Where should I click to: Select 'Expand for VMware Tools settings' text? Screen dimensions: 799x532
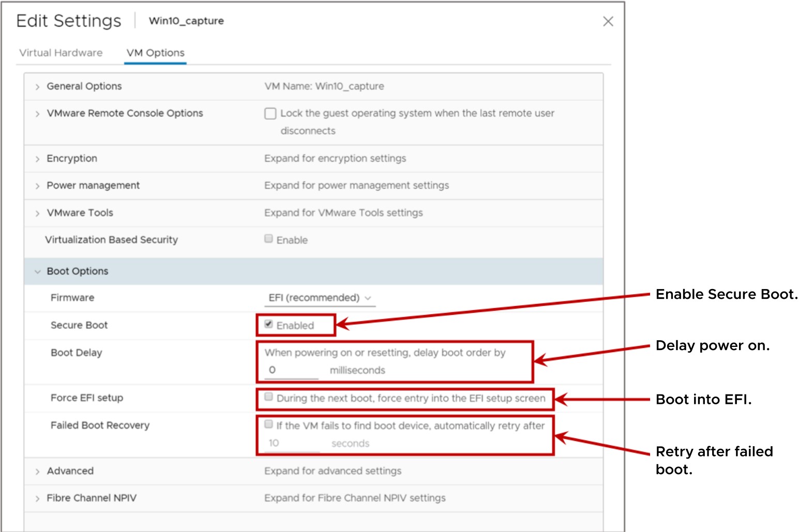(x=343, y=212)
